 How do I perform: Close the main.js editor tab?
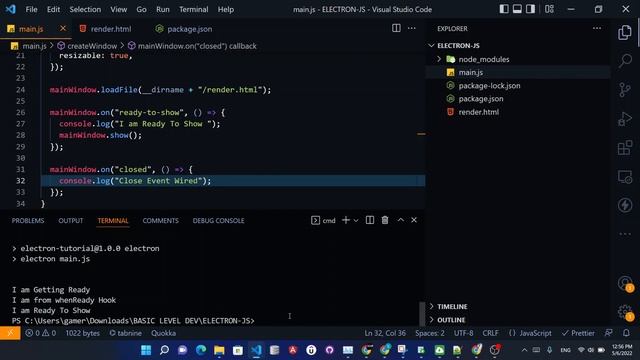[62, 28]
